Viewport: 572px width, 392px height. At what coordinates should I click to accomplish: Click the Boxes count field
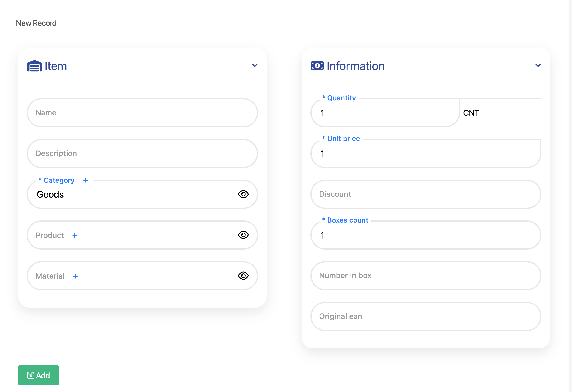[426, 236]
